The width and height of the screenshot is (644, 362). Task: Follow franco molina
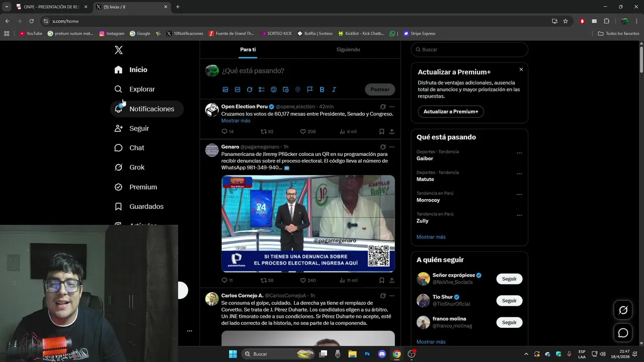tap(509, 322)
